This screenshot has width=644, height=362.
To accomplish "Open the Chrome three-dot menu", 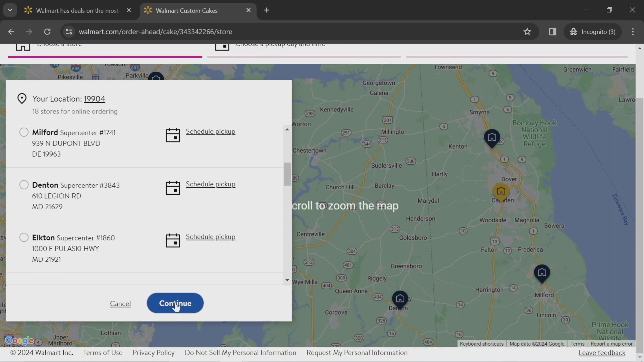I will pyautogui.click(x=633, y=32).
